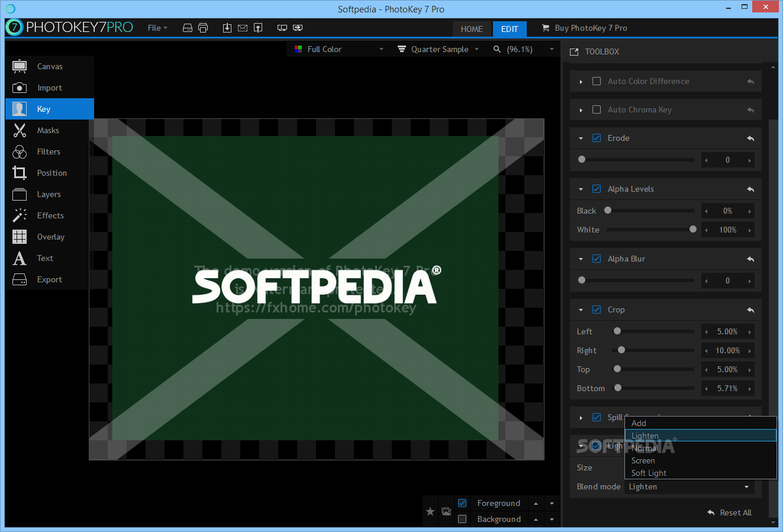This screenshot has height=532, width=783.
Task: Click the download import arrow icon
Action: (x=227, y=28)
